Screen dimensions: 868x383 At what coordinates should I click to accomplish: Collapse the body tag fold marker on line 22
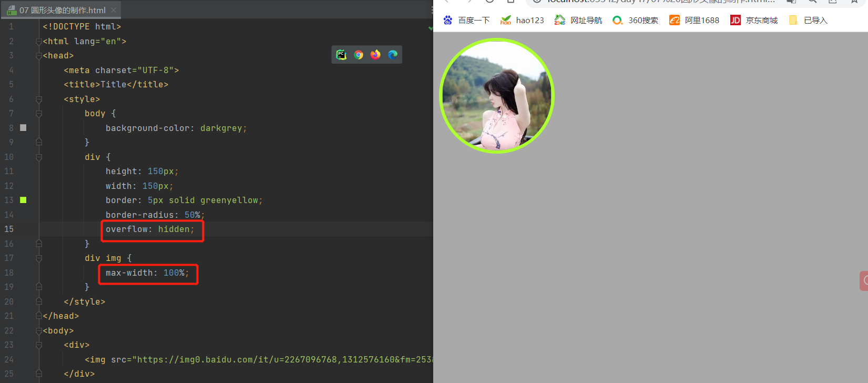39,330
